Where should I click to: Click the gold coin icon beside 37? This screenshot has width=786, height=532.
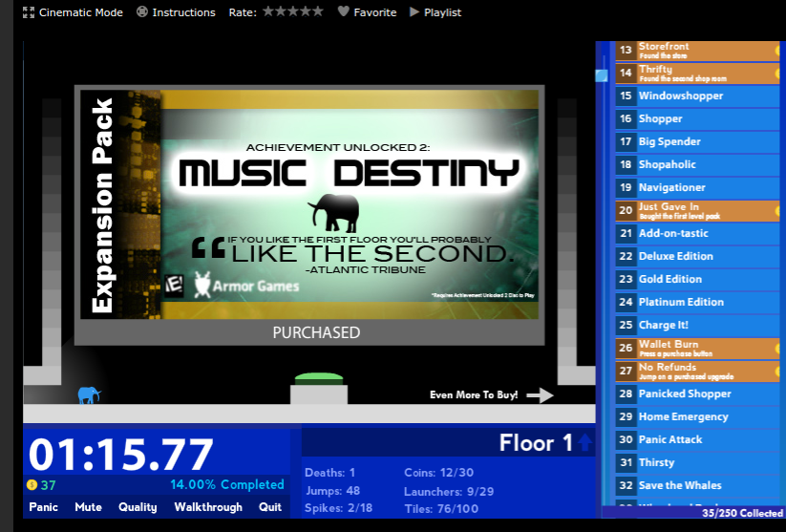tap(32, 484)
